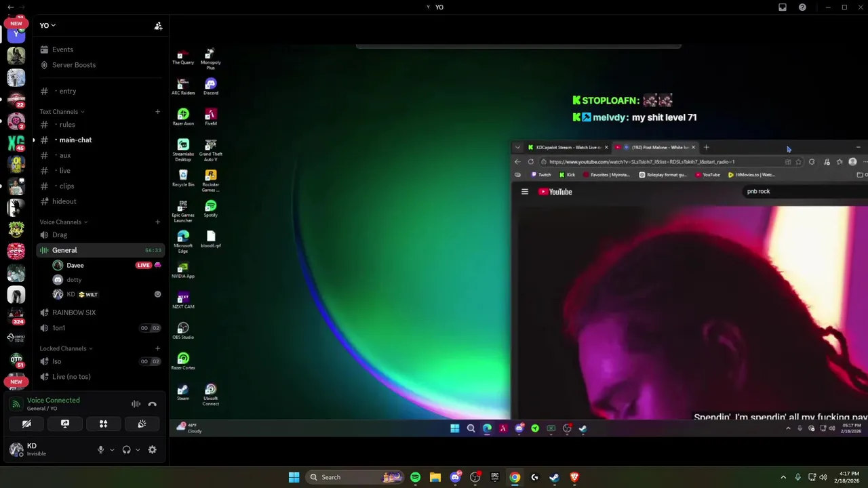Open Discord inbox icon in title bar
This screenshot has width=868, height=488.
(782, 7)
